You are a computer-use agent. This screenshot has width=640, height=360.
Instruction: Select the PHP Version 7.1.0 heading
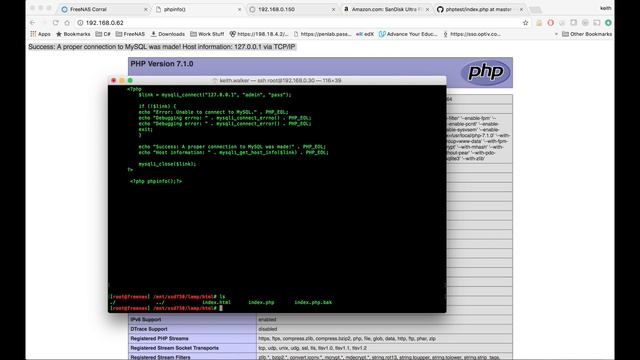tap(162, 64)
